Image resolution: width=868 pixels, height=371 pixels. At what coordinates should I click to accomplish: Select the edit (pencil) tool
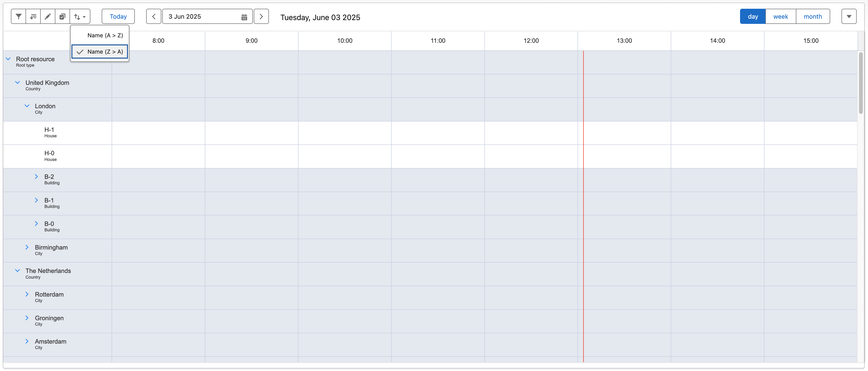click(x=48, y=16)
